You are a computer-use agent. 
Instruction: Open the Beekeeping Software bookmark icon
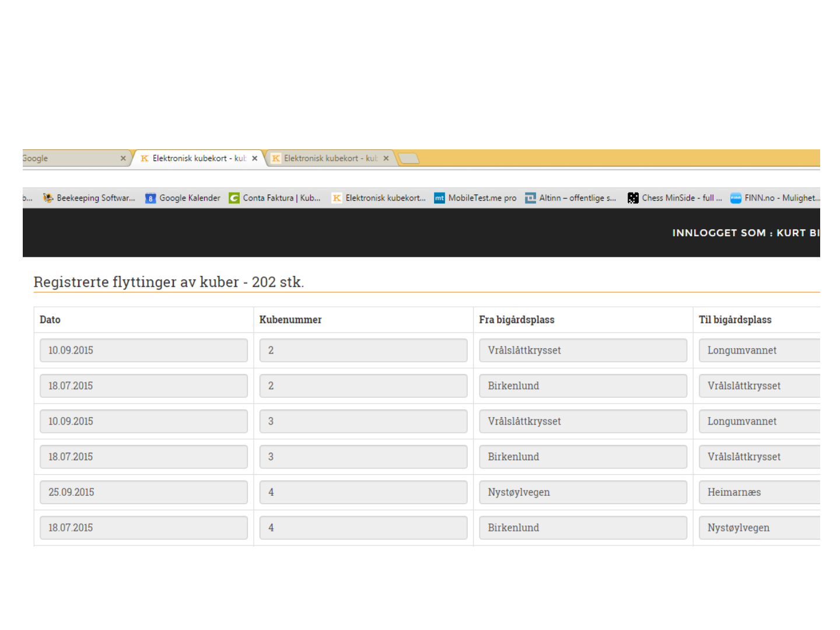(48, 198)
